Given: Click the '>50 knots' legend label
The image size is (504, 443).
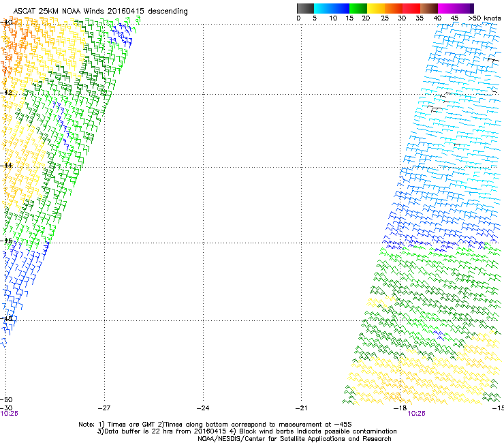Looking at the screenshot, I should (485, 18).
